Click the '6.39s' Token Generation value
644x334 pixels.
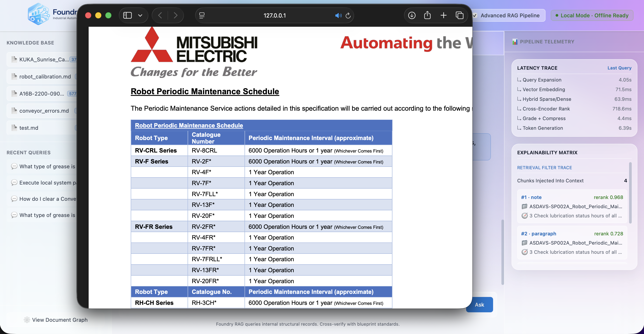pos(625,128)
